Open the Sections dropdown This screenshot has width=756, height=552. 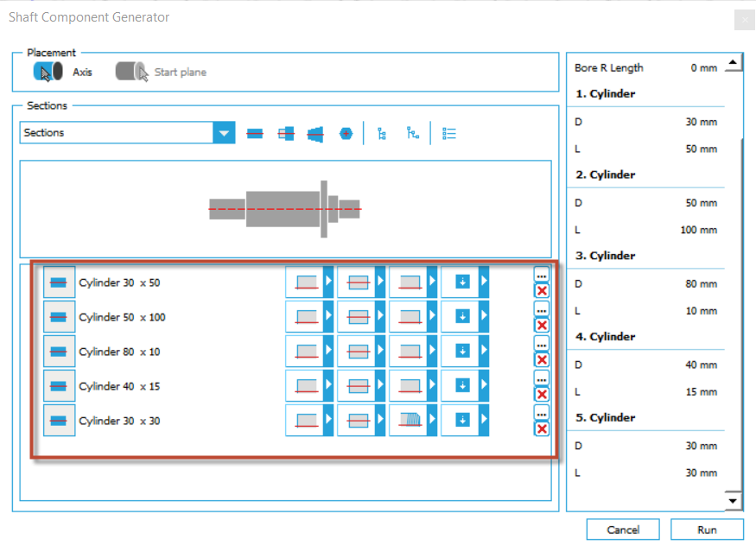tap(224, 133)
